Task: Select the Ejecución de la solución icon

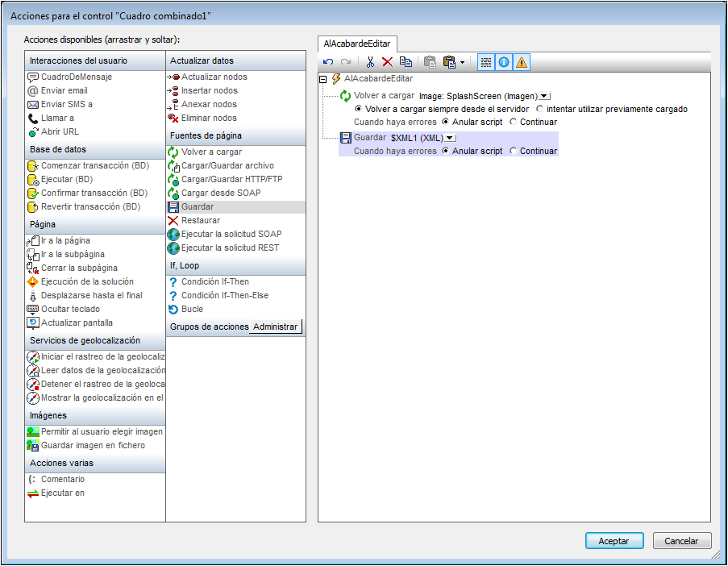Action: coord(33,282)
